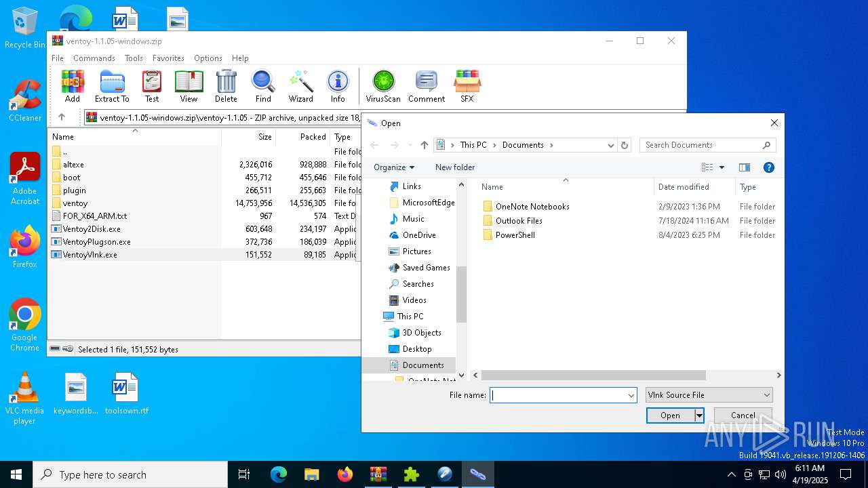Open the Organize dropdown menu

[394, 167]
